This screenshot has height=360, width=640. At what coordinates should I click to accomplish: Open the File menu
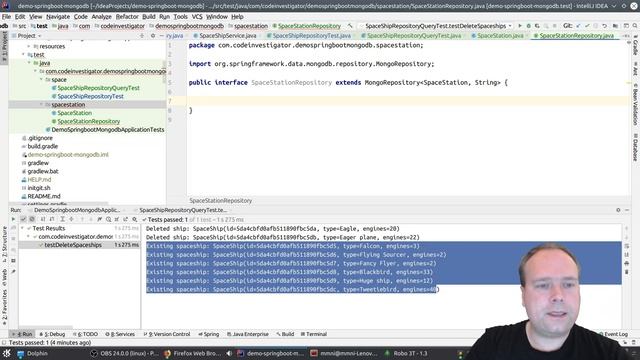[7, 17]
